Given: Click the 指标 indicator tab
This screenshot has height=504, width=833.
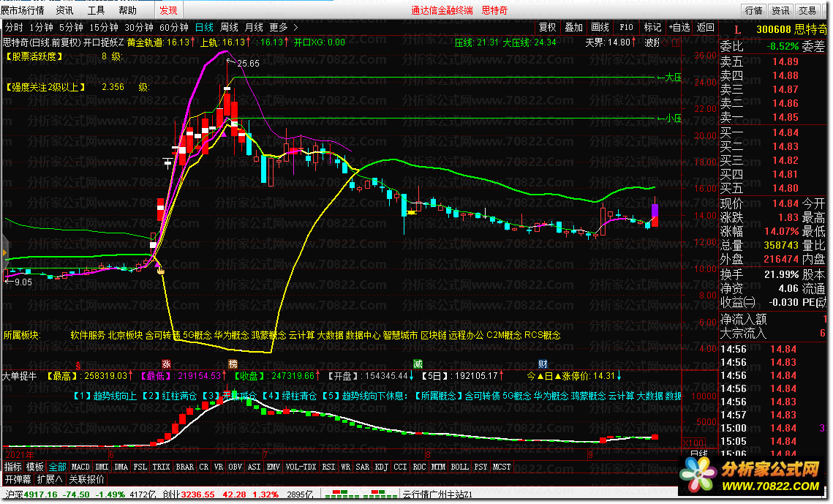Looking at the screenshot, I should pos(12,467).
